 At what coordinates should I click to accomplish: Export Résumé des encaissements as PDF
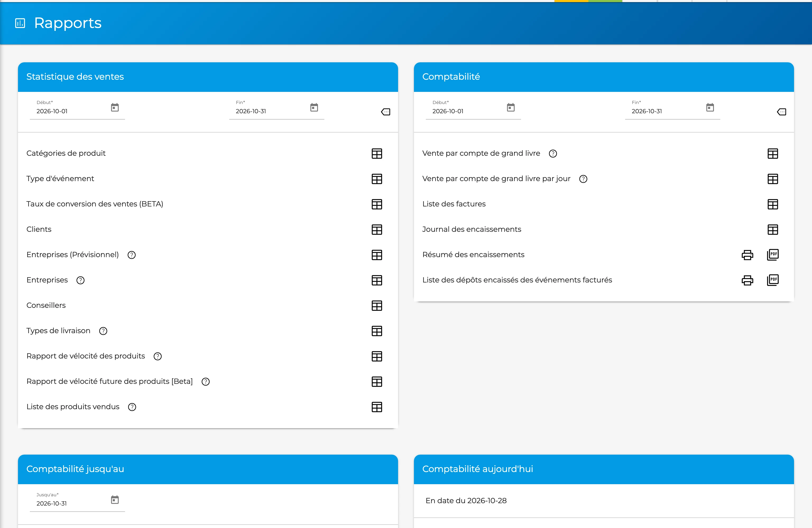(773, 254)
